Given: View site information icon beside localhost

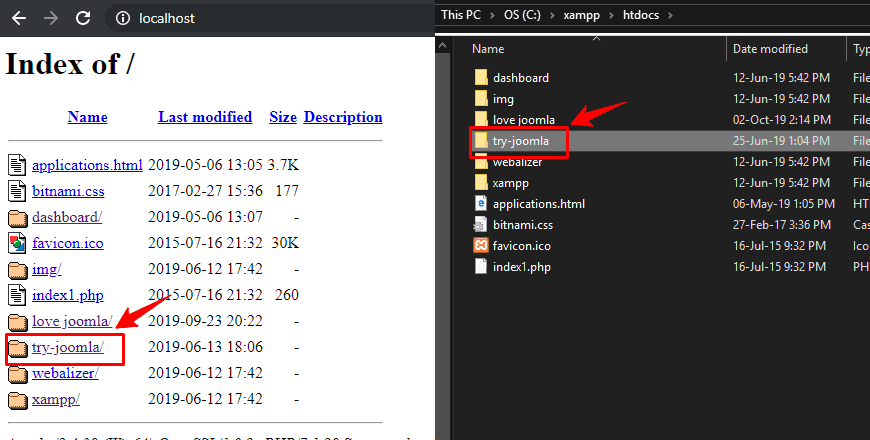Looking at the screenshot, I should coord(123,18).
